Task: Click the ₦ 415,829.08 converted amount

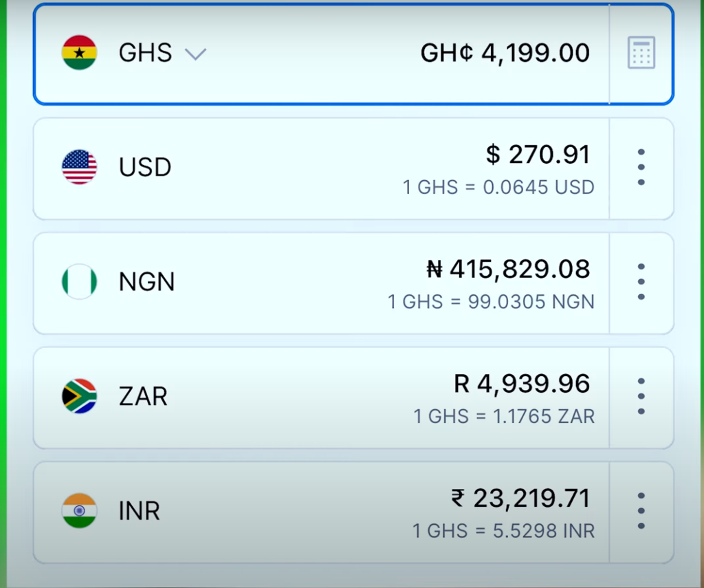Action: click(x=508, y=269)
